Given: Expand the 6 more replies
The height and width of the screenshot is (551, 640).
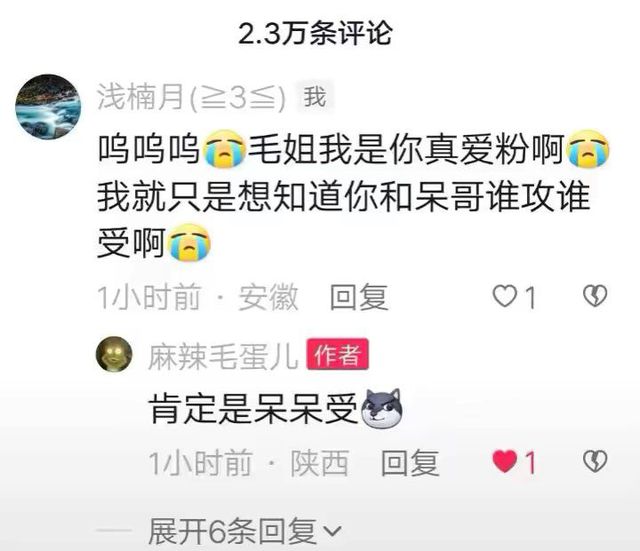Looking at the screenshot, I should point(244,531).
